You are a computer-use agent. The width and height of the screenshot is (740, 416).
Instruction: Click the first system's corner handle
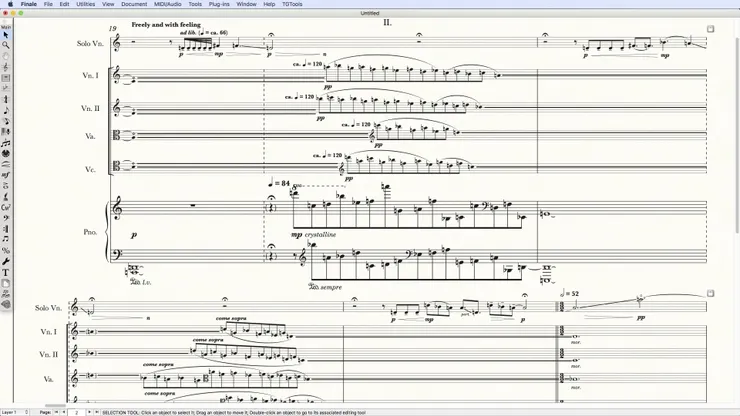(710, 29)
